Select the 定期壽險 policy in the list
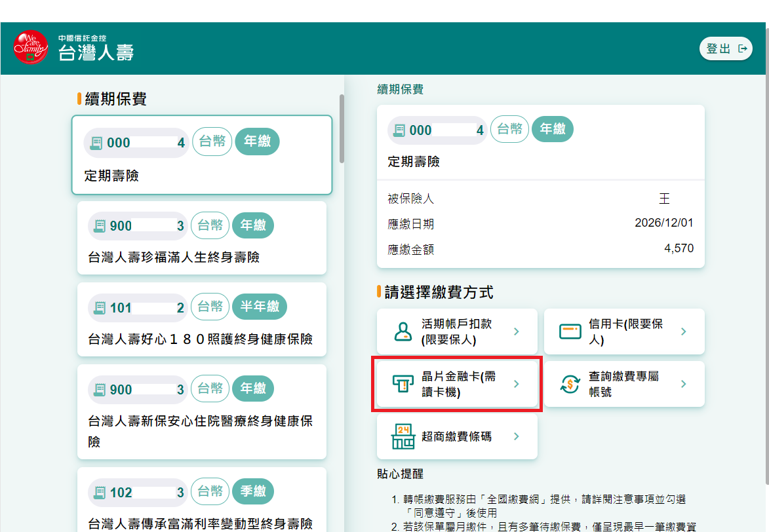Image resolution: width=769 pixels, height=532 pixels. pos(202,155)
